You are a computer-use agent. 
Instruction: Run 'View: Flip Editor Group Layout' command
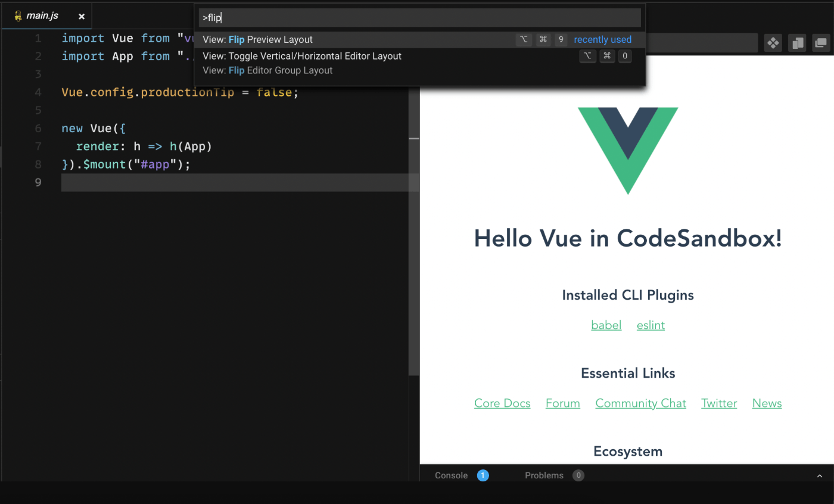pos(420,70)
